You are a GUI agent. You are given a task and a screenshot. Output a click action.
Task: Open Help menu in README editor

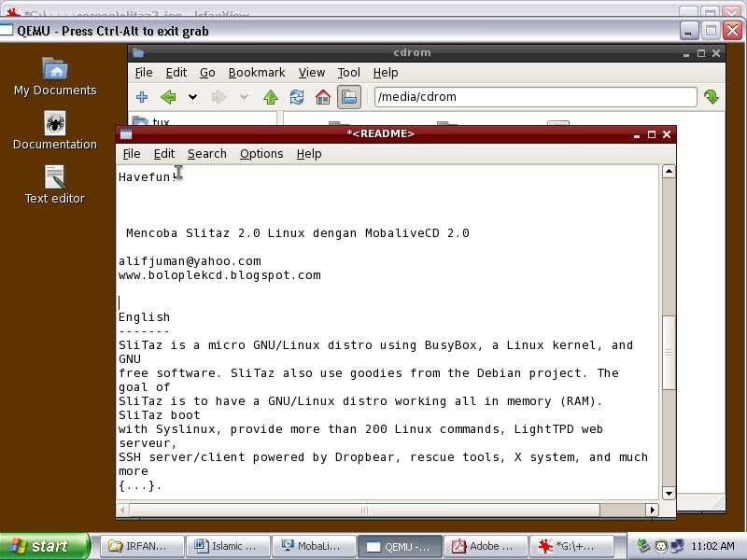(x=309, y=154)
